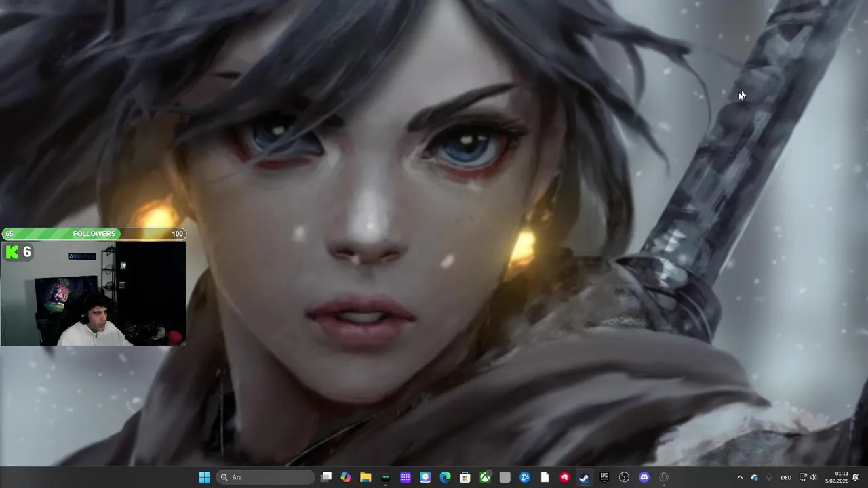Open the Microsoft Store

465,477
